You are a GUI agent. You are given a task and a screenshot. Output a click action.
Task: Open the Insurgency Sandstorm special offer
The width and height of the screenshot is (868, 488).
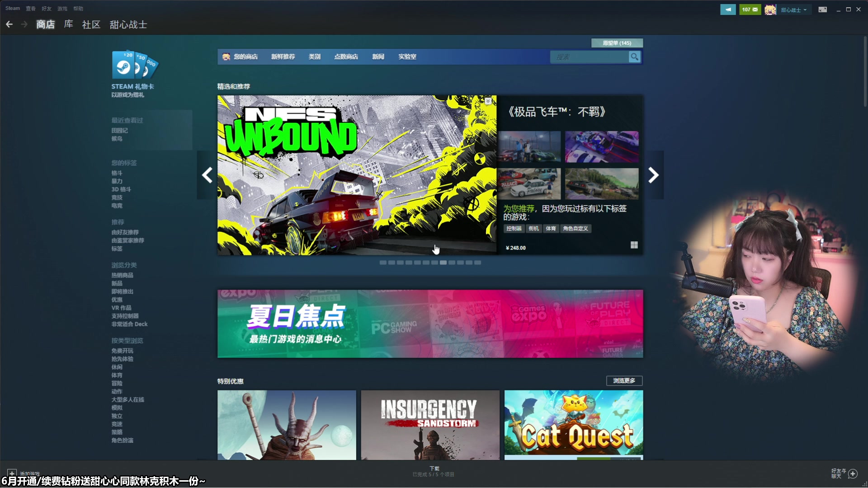pyautogui.click(x=430, y=425)
